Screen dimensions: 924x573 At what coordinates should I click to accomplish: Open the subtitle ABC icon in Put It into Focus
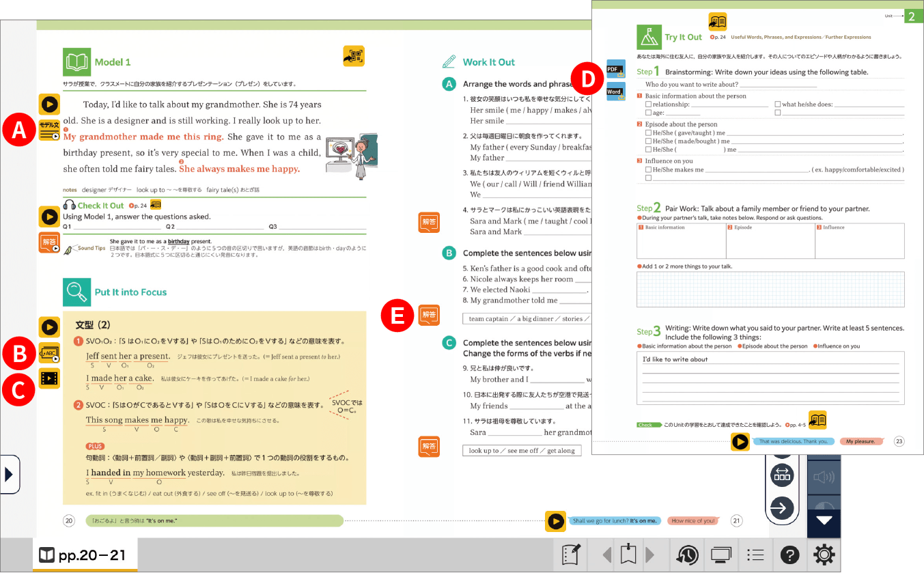[x=49, y=354]
